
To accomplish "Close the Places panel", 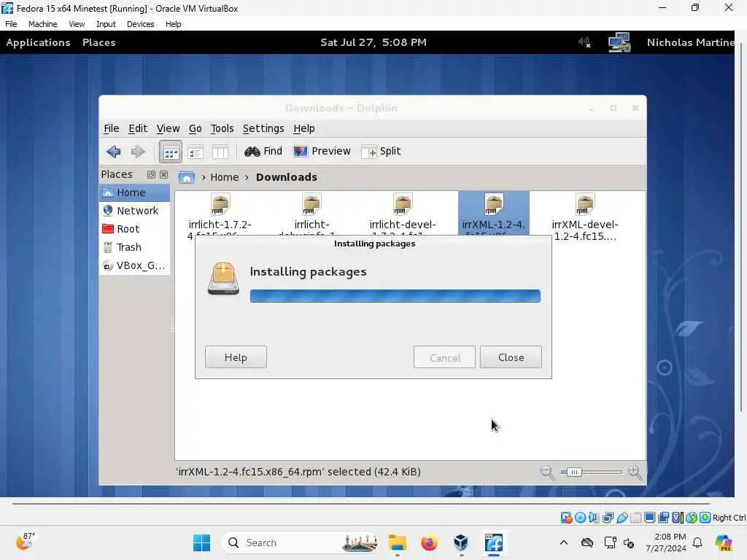I will (163, 175).
